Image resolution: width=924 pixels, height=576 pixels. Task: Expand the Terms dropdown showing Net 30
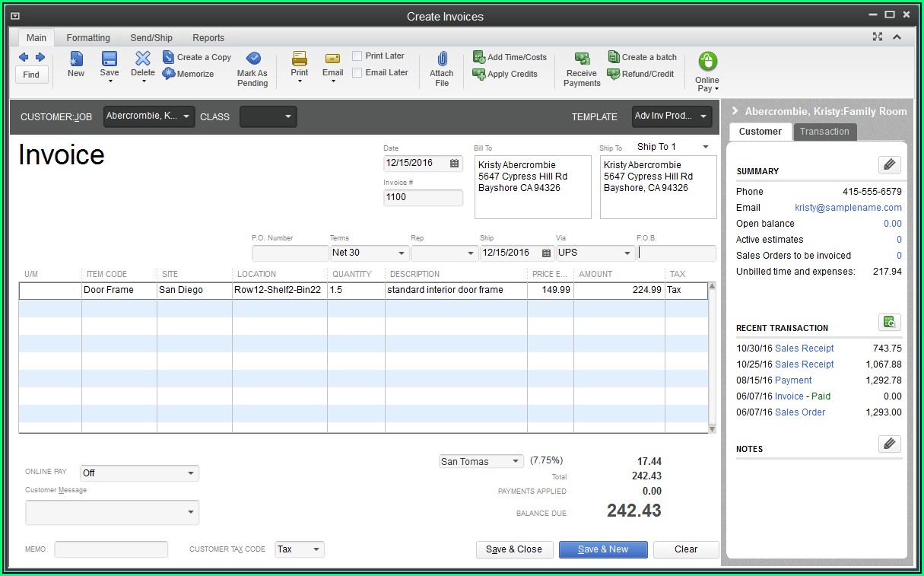(x=401, y=253)
